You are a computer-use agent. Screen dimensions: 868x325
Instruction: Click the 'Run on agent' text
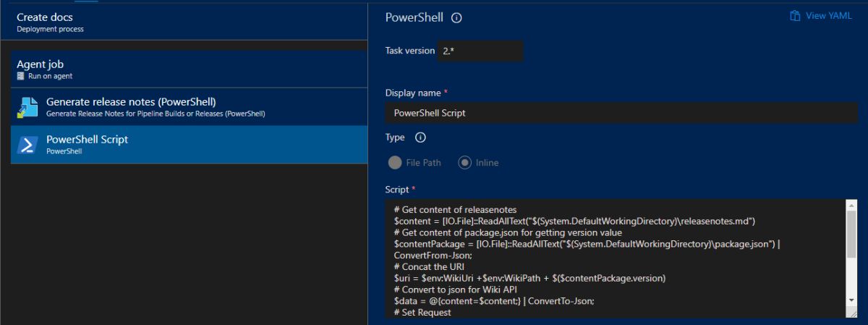(50, 76)
